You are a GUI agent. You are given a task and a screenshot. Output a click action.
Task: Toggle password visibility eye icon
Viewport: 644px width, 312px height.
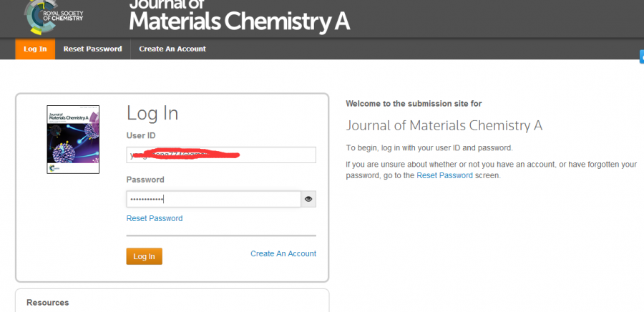point(308,199)
